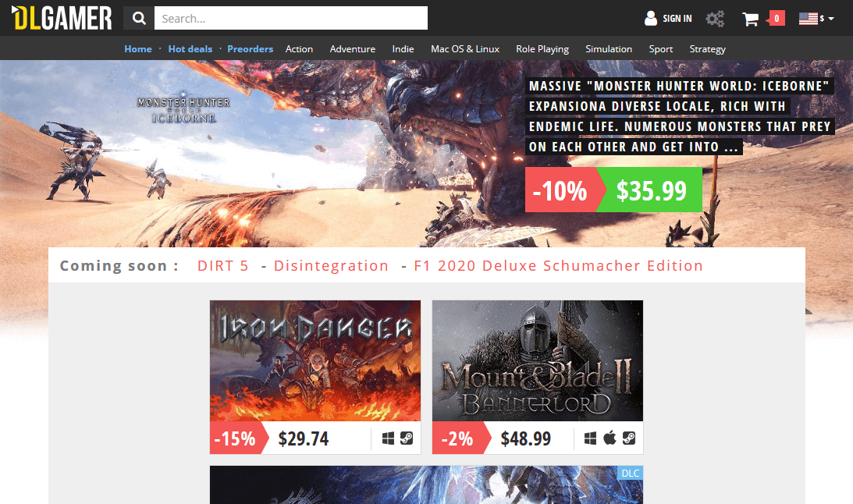Click the Iceborne expansion banner headline

[x=680, y=116]
